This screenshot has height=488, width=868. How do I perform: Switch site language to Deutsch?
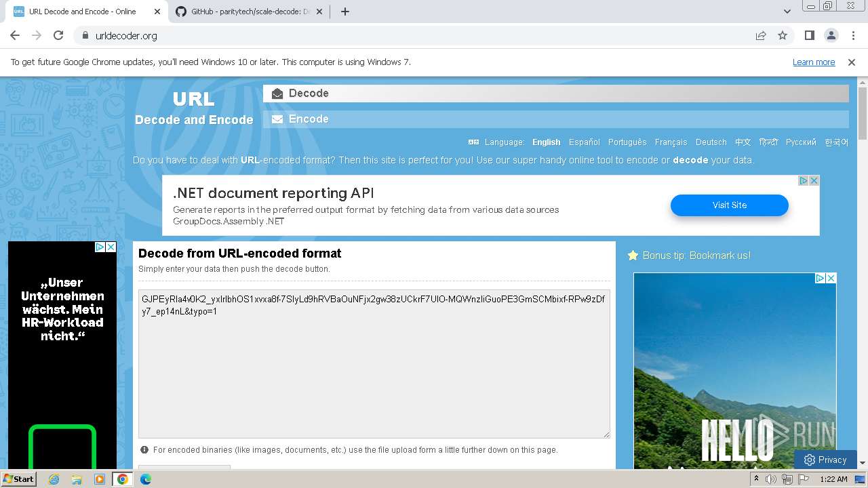[711, 142]
